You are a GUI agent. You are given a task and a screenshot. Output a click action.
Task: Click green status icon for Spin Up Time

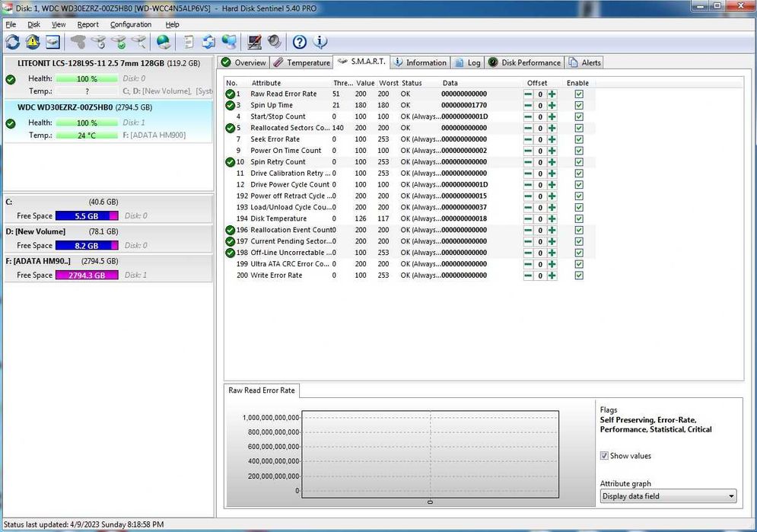pos(231,105)
